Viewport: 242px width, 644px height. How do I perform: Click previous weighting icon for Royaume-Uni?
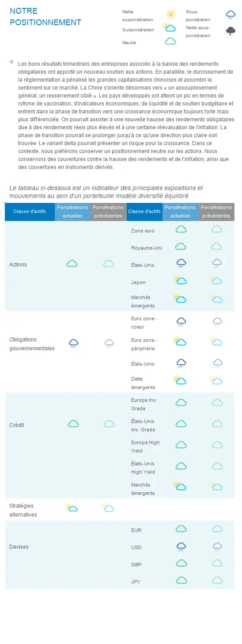216,246
